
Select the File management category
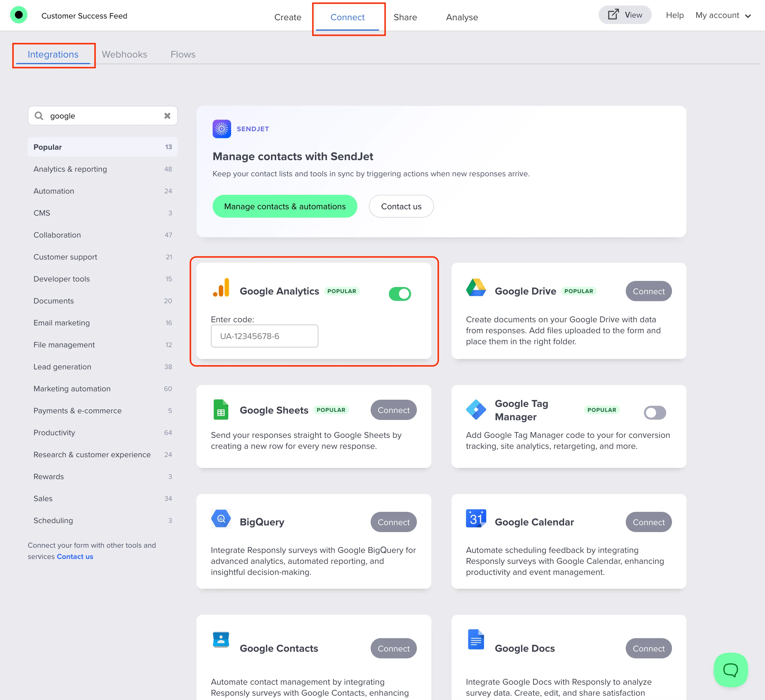(103, 345)
